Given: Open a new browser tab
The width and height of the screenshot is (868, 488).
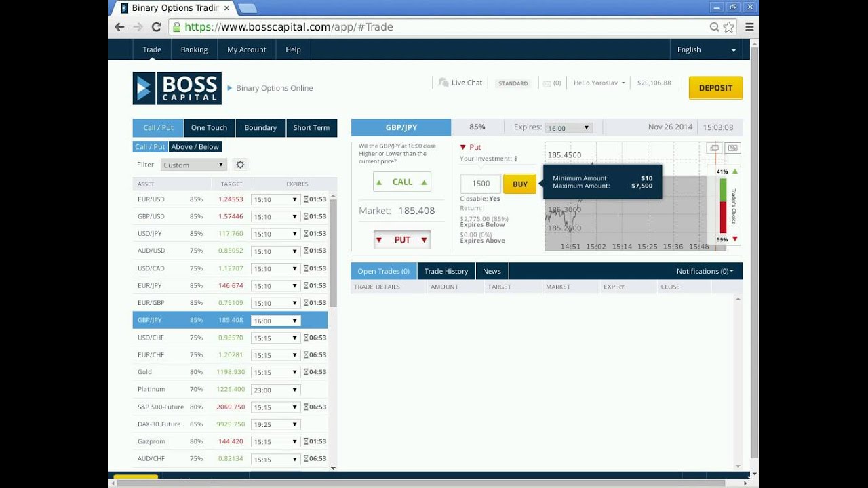Looking at the screenshot, I should 248,8.
